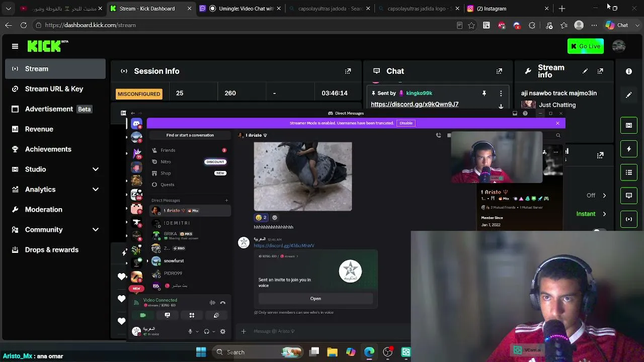
Task: Open the clip panel icon in right sidebar
Action: (x=629, y=125)
